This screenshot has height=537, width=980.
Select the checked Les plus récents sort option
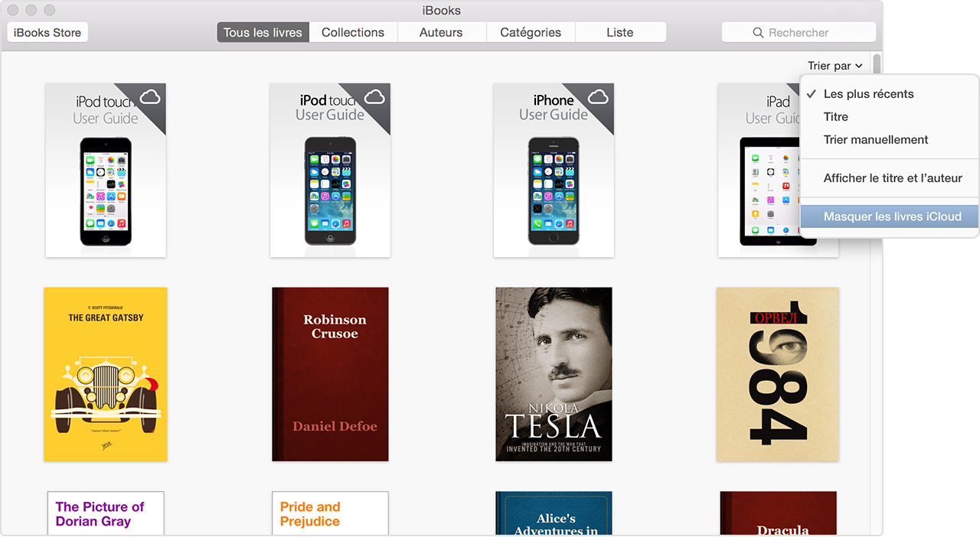tap(868, 94)
